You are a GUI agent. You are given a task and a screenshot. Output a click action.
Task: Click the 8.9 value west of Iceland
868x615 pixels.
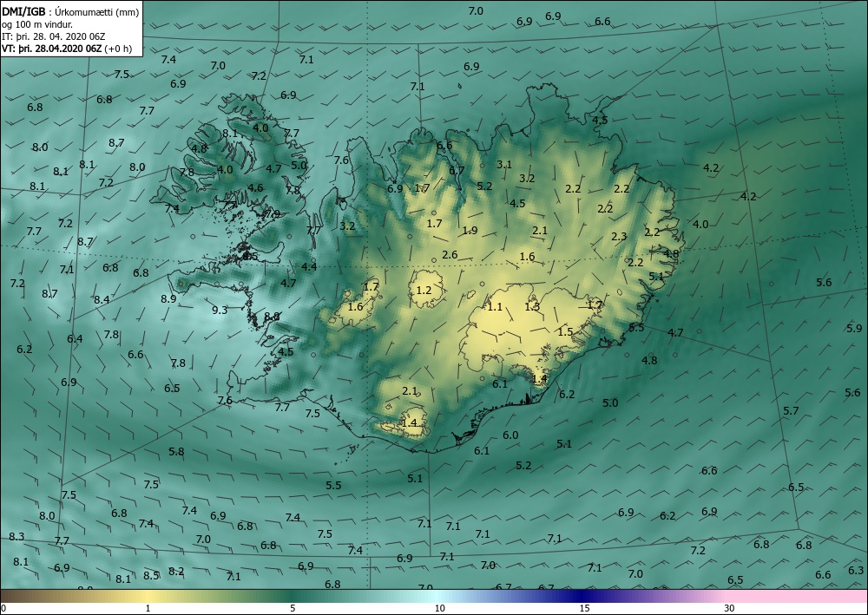point(168,298)
